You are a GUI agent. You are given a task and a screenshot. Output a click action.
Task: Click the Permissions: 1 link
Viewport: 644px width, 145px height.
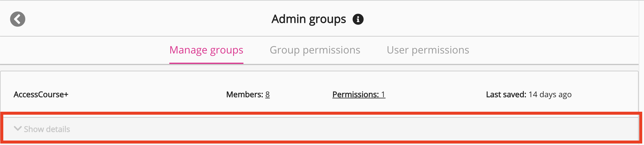coord(359,94)
